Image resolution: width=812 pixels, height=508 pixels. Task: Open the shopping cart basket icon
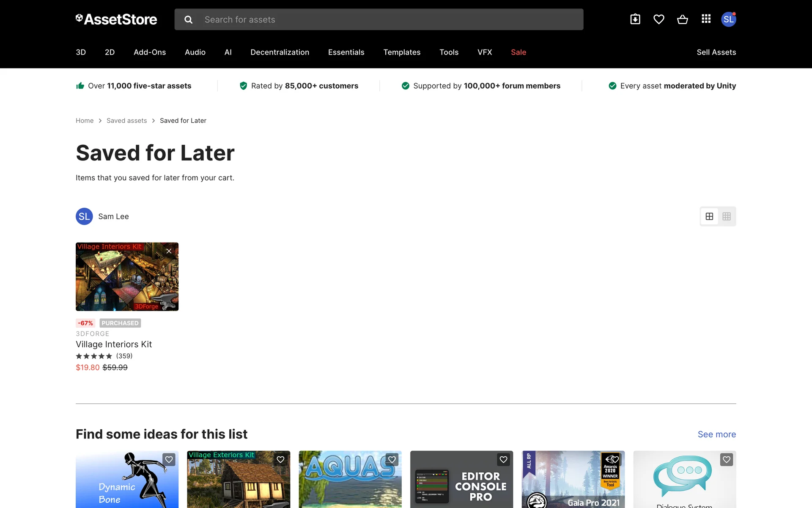[x=682, y=19]
